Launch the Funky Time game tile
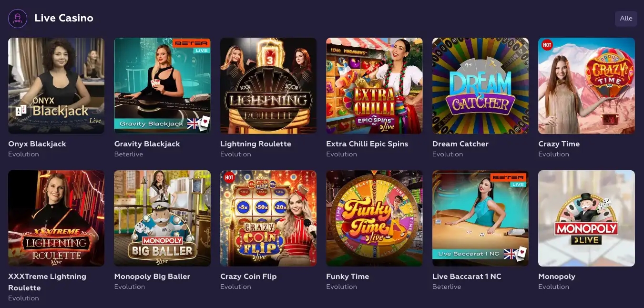 374,218
